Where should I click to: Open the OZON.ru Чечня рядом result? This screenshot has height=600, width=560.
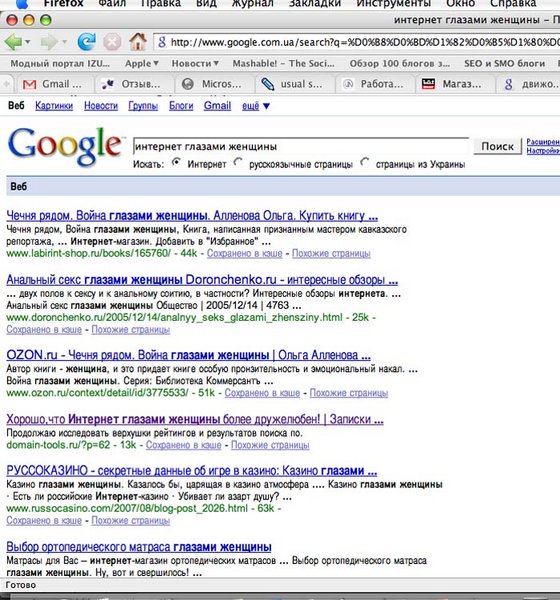click(188, 355)
